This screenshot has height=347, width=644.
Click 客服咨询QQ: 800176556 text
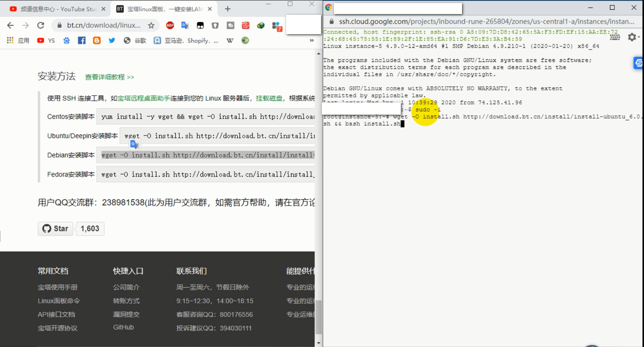point(215,315)
